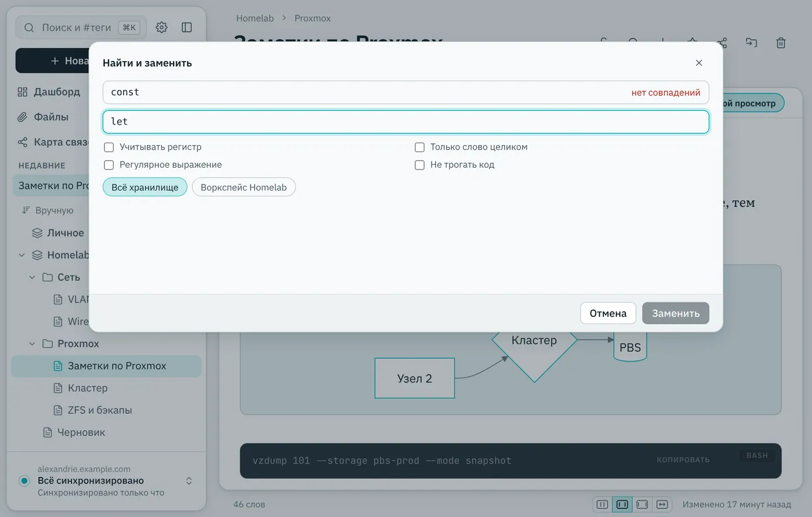
Task: Click the Вручную sort order icon
Action: click(x=26, y=210)
